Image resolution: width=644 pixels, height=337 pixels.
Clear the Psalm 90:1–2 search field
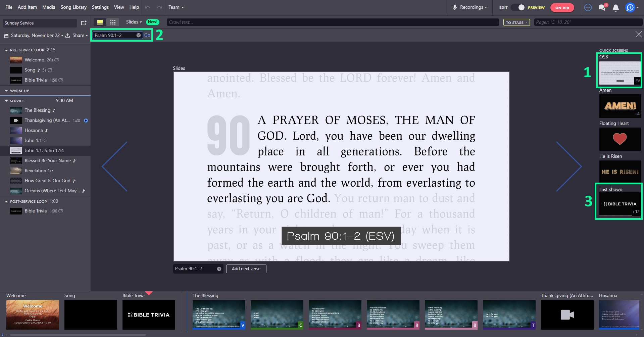click(x=138, y=35)
